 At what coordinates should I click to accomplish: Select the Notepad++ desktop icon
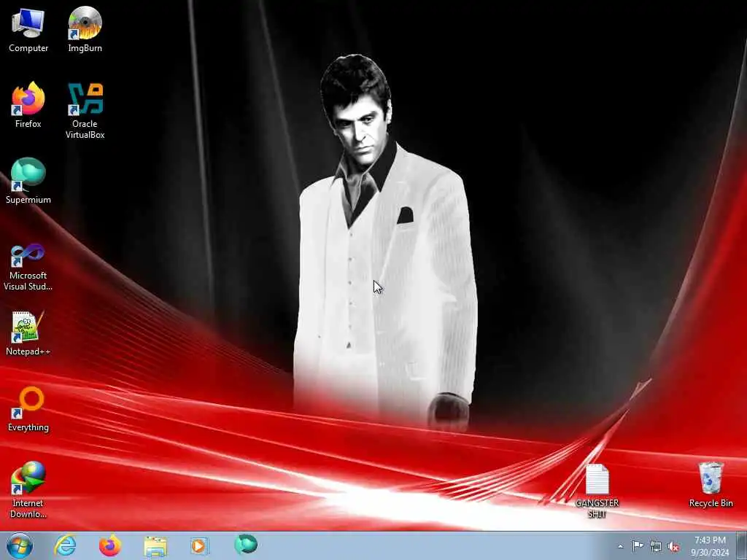pos(28,333)
